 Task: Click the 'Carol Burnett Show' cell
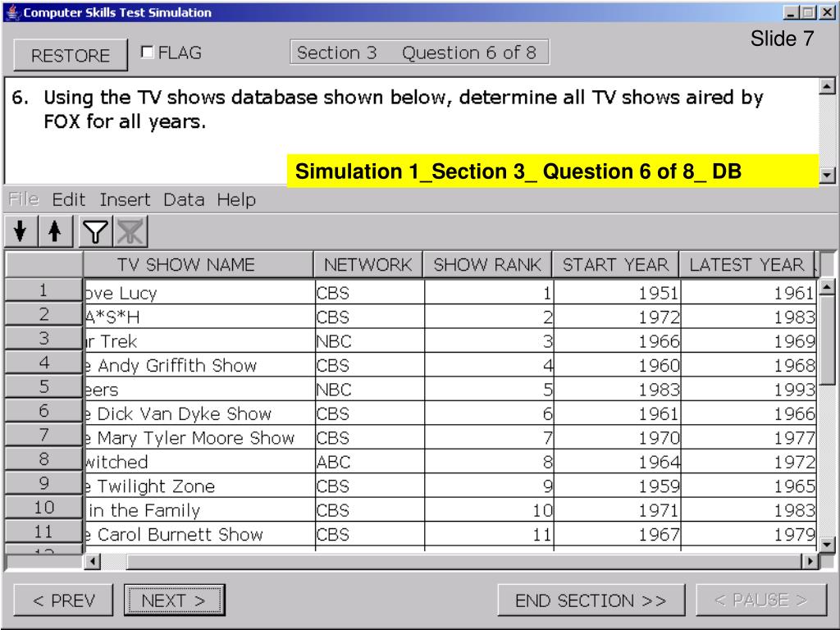199,533
